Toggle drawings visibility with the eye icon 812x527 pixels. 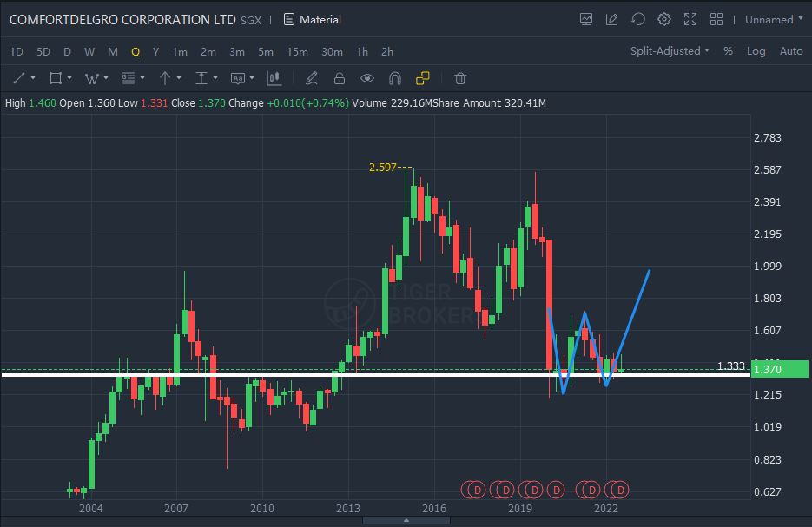[367, 78]
